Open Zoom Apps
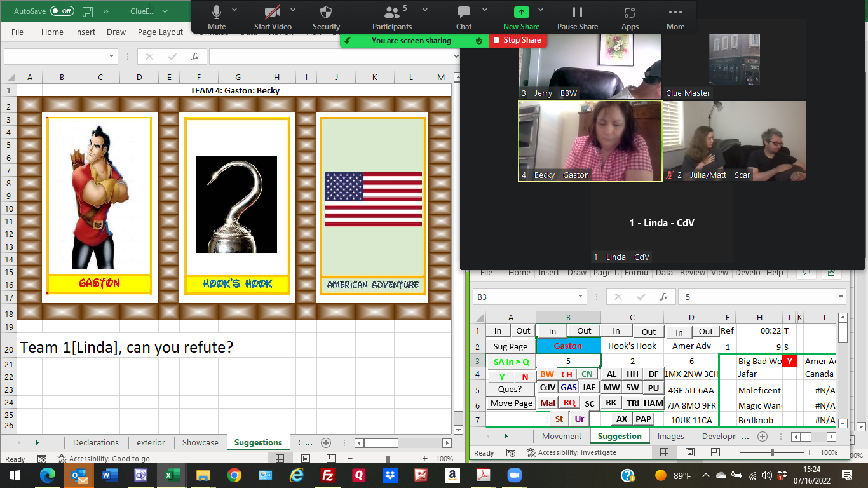868x488 pixels. click(x=630, y=17)
